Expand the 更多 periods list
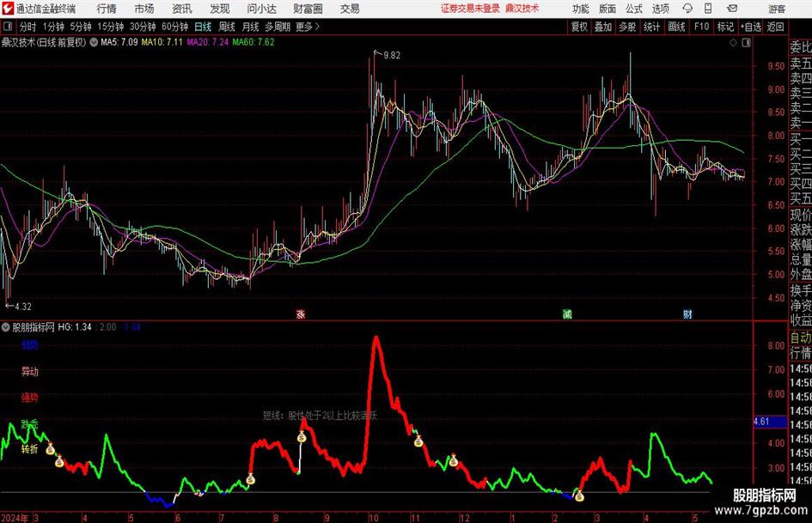Screen dimensions: 812x523 coord(308,27)
